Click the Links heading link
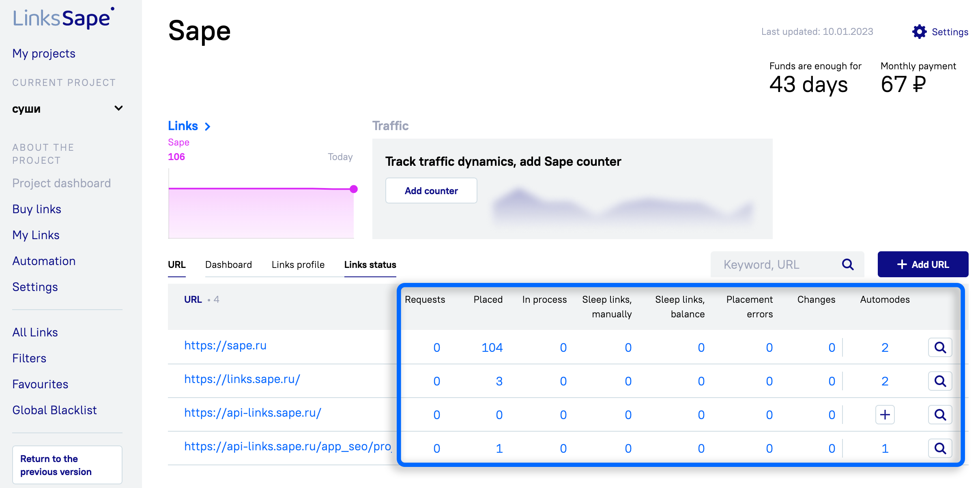The height and width of the screenshot is (488, 980). (183, 126)
